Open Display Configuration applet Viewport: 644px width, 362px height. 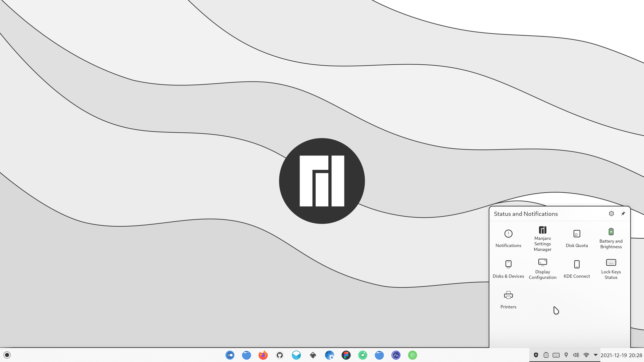pyautogui.click(x=542, y=269)
